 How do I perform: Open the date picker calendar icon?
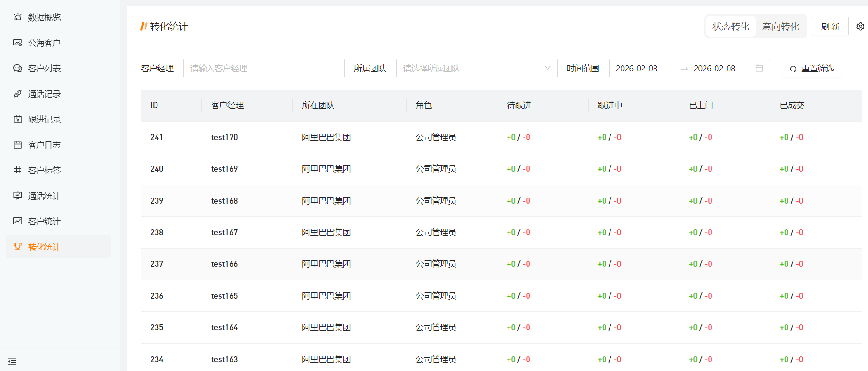[759, 68]
